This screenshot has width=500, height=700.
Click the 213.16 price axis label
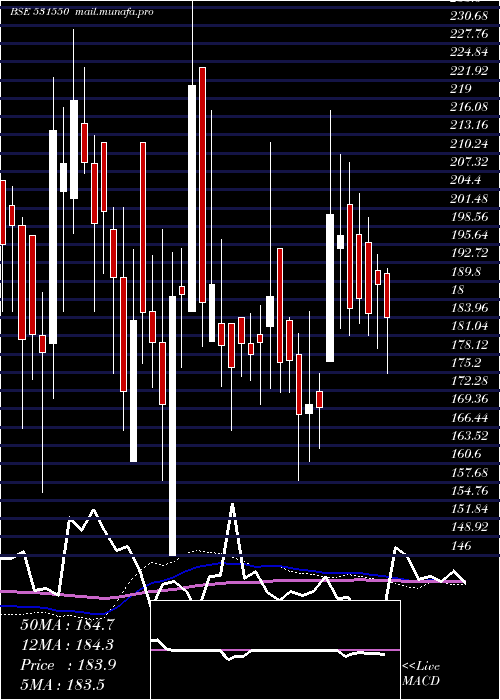[469, 125]
